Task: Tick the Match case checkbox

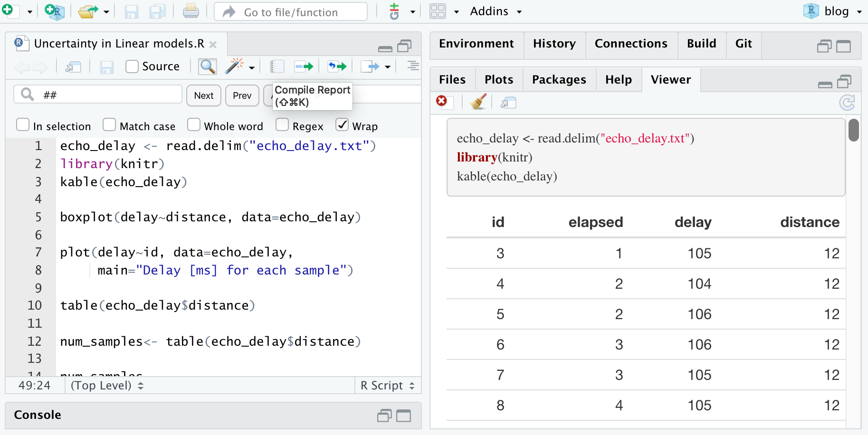Action: pos(109,125)
